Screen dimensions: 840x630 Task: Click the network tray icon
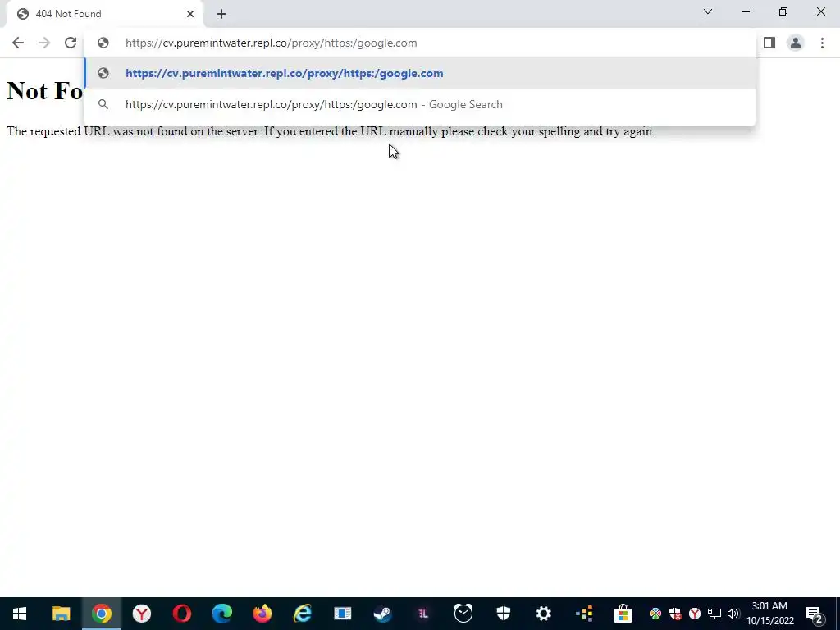pos(714,614)
